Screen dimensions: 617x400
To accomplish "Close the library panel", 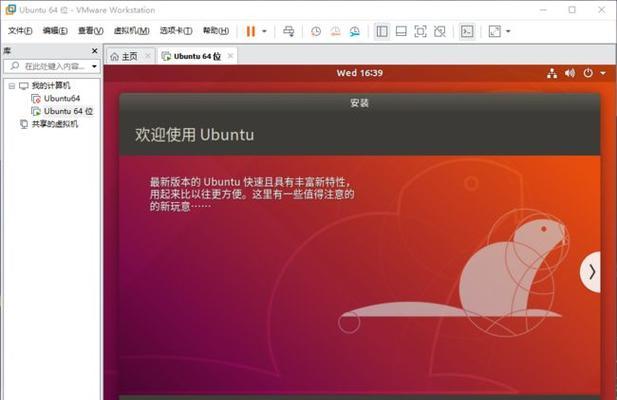I will pos(94,51).
